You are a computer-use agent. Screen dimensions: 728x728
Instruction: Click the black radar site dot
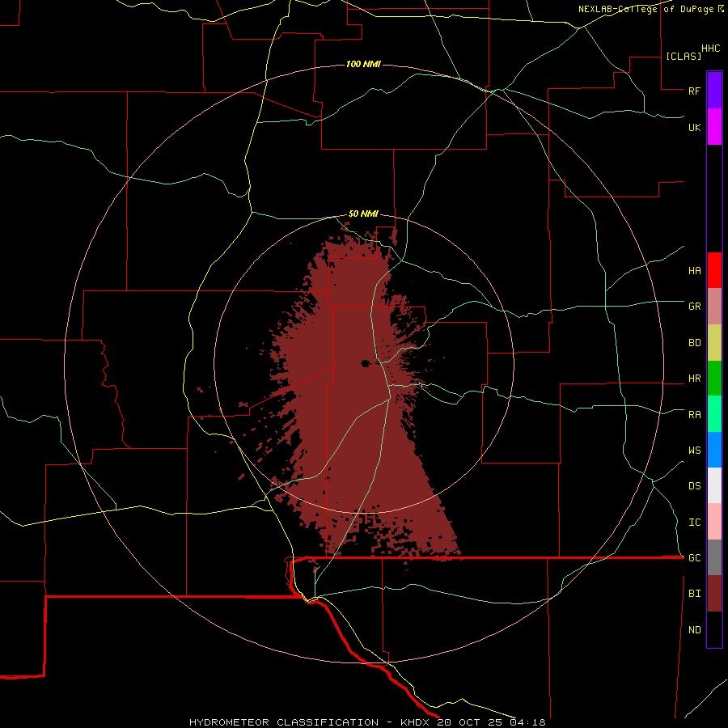coord(365,363)
